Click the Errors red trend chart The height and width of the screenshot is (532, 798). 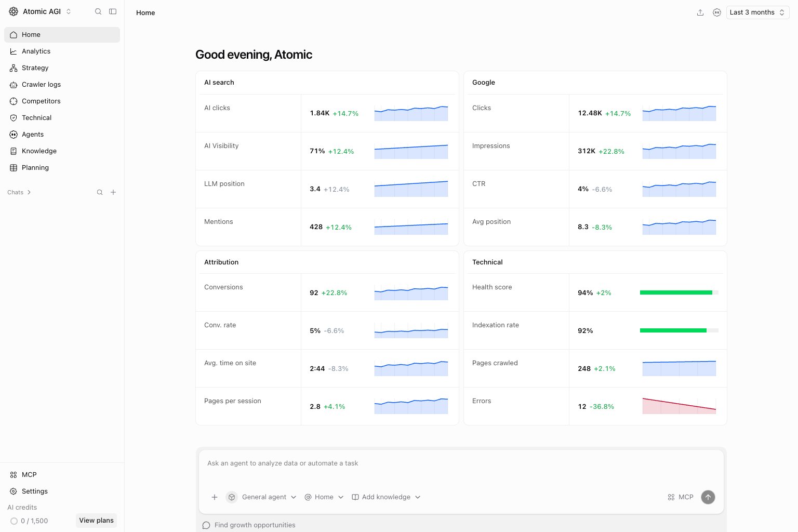coord(679,406)
